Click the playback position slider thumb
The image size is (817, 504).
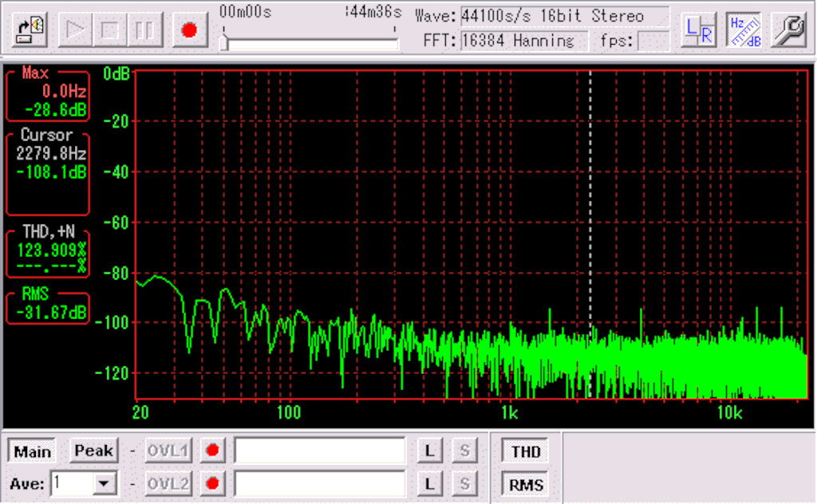pyautogui.click(x=223, y=44)
